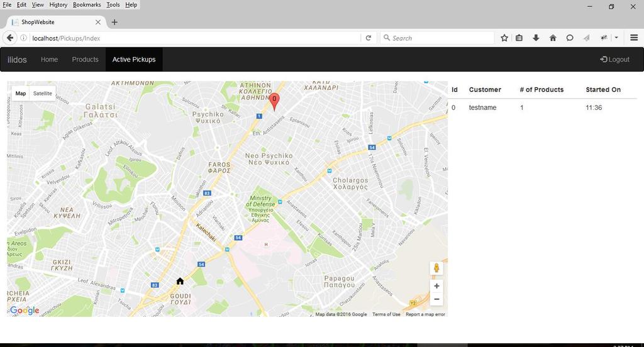Open the Products nav link
This screenshot has width=644, height=347.
(85, 60)
